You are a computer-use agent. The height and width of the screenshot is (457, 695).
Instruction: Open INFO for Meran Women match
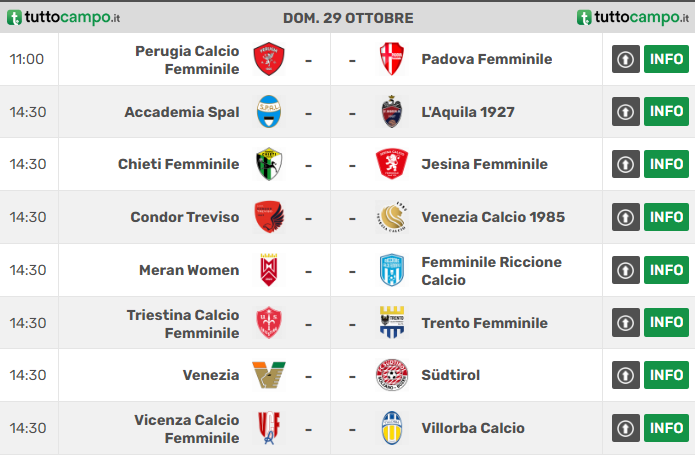(x=666, y=270)
